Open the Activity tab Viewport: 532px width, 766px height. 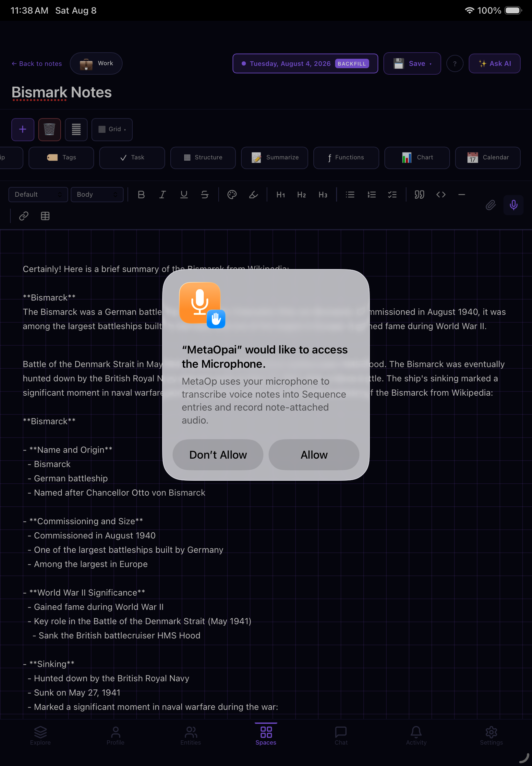[x=416, y=735]
